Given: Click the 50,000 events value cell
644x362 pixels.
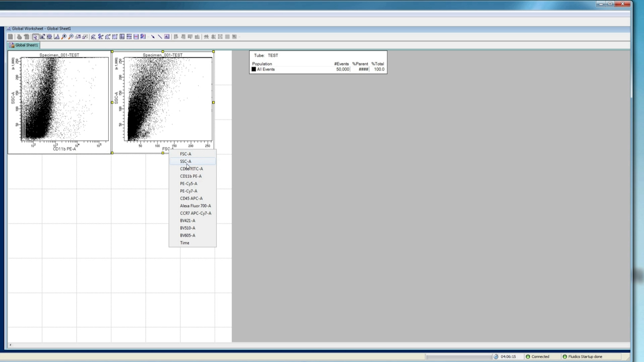Looking at the screenshot, I should click(343, 69).
